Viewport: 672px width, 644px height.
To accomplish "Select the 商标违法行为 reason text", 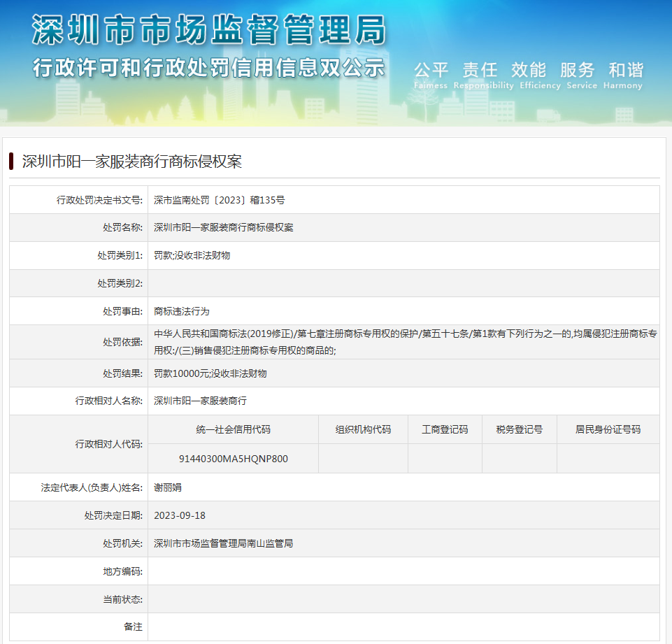I will point(182,311).
